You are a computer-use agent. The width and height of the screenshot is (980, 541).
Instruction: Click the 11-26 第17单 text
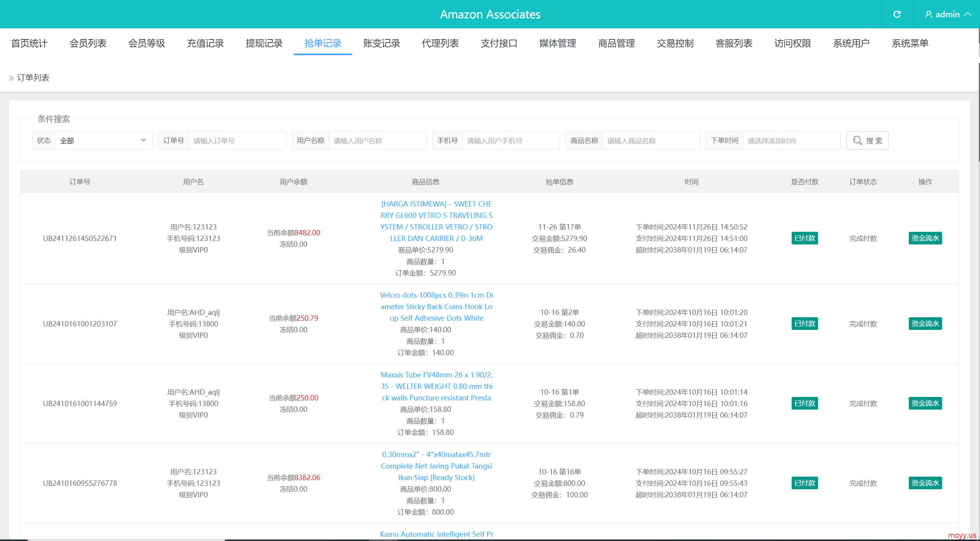click(x=559, y=227)
